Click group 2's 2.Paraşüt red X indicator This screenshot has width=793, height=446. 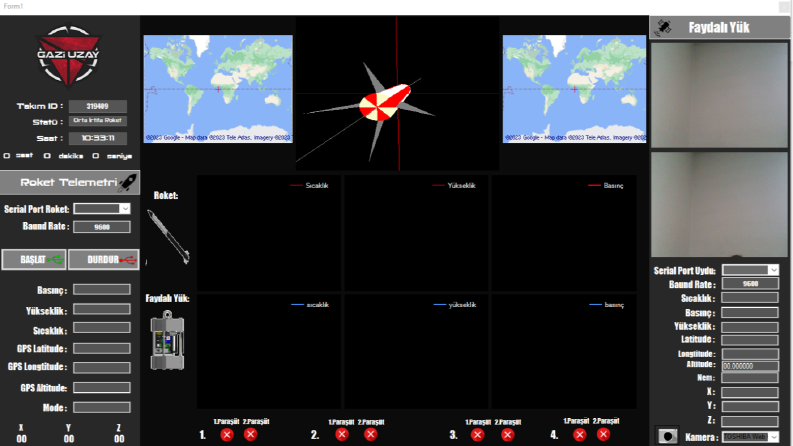(x=371, y=434)
